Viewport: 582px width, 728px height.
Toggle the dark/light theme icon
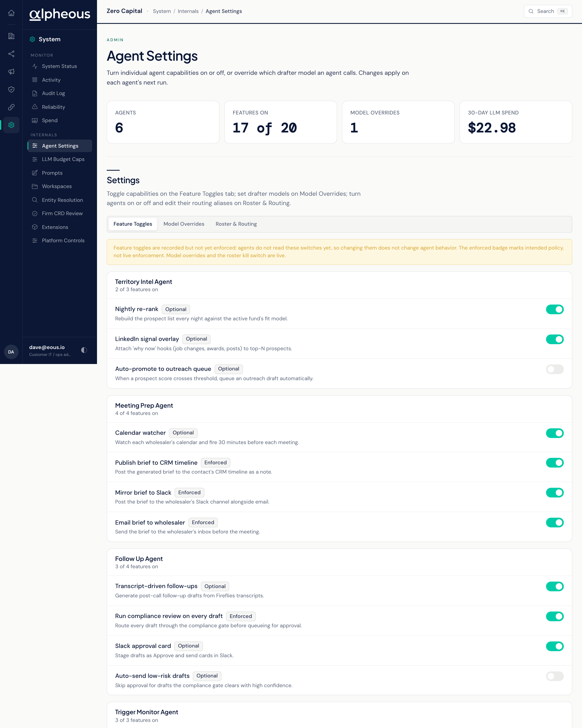(x=84, y=350)
